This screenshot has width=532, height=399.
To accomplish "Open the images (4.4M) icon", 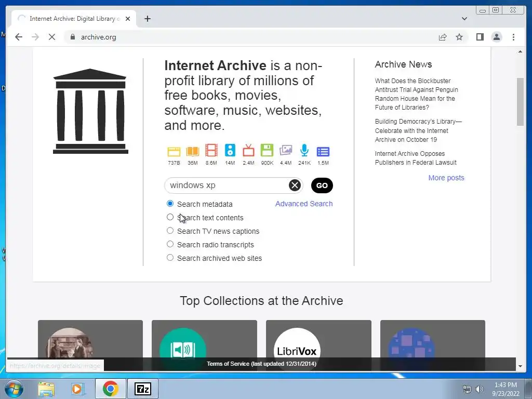I will [x=286, y=150].
